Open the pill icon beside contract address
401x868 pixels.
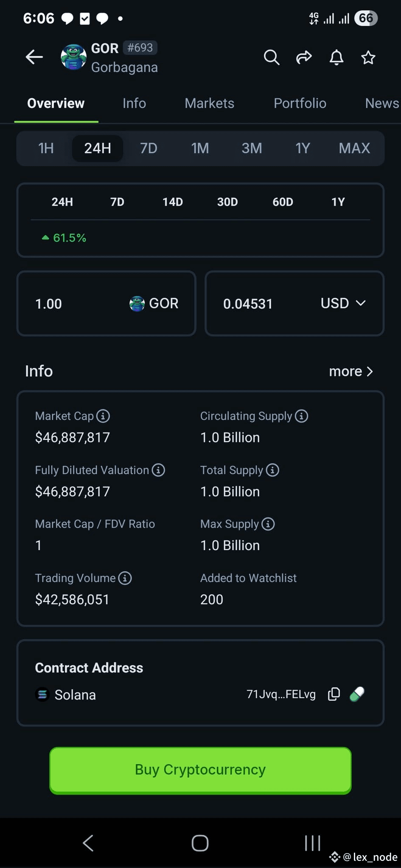(x=357, y=694)
